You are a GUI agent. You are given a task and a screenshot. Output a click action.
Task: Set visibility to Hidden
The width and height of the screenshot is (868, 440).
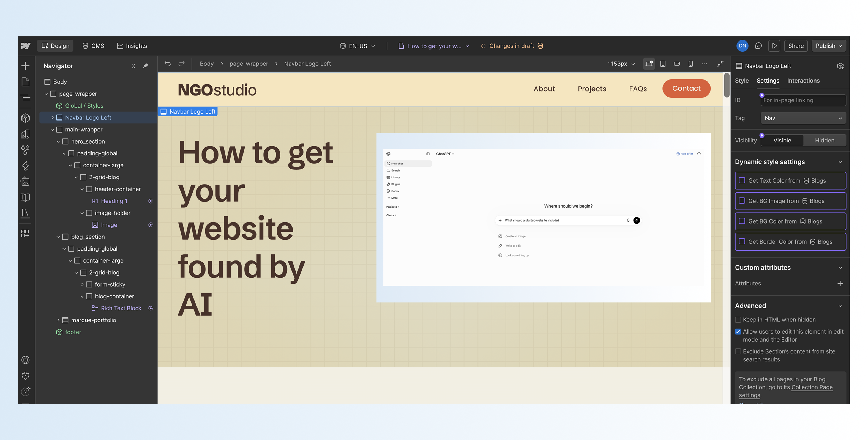pos(825,140)
